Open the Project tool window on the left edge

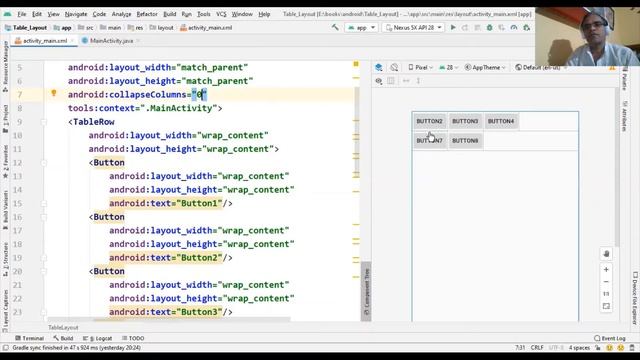5,118
